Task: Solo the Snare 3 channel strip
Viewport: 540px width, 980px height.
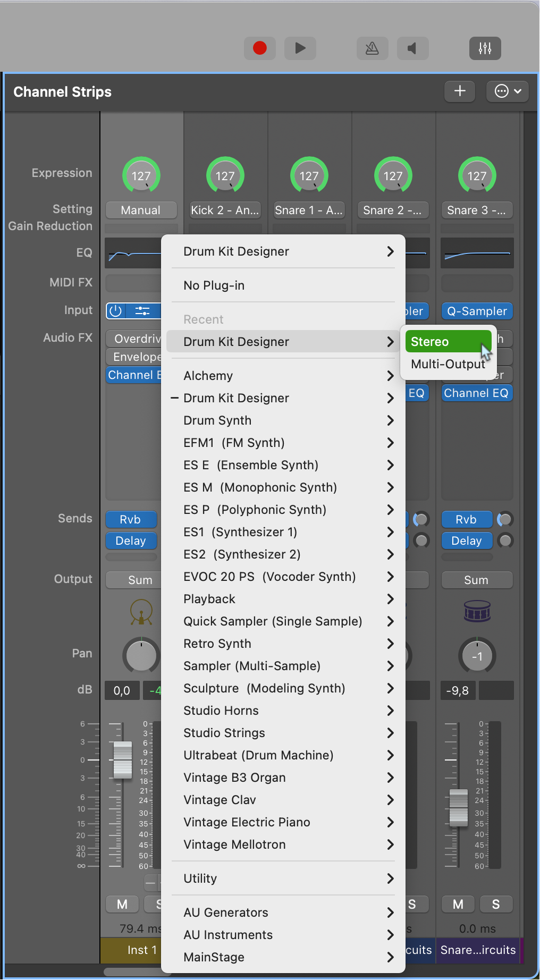Action: [496, 904]
